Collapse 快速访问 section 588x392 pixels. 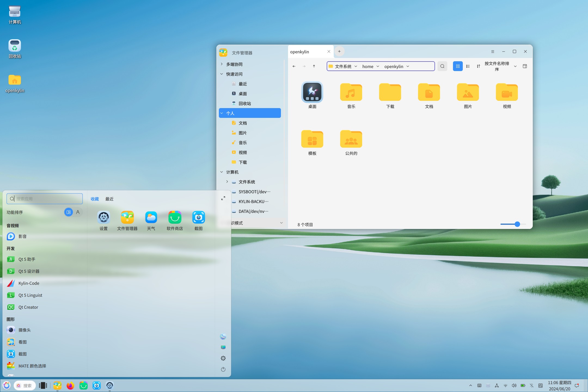pyautogui.click(x=222, y=74)
